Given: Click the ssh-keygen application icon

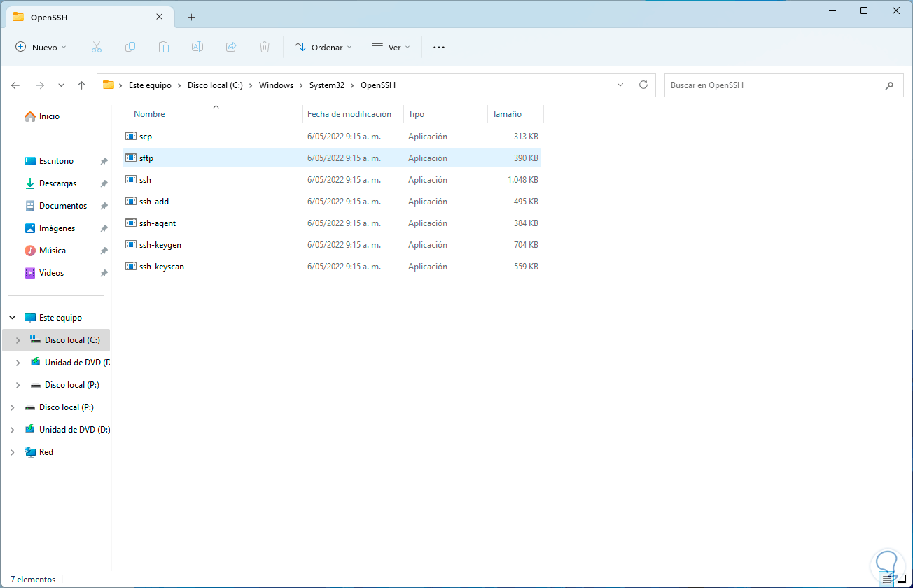Looking at the screenshot, I should 130,245.
